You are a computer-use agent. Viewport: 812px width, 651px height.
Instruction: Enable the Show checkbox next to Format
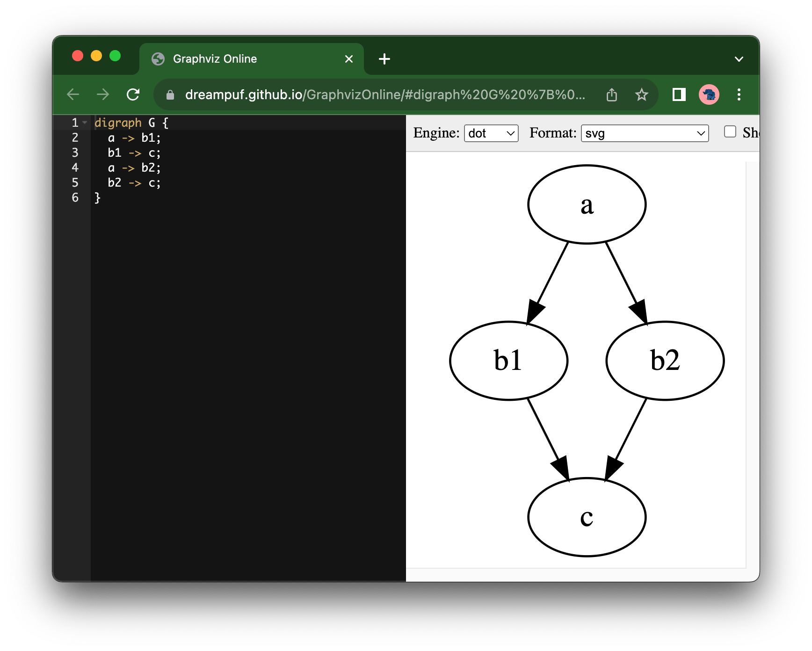click(x=730, y=132)
